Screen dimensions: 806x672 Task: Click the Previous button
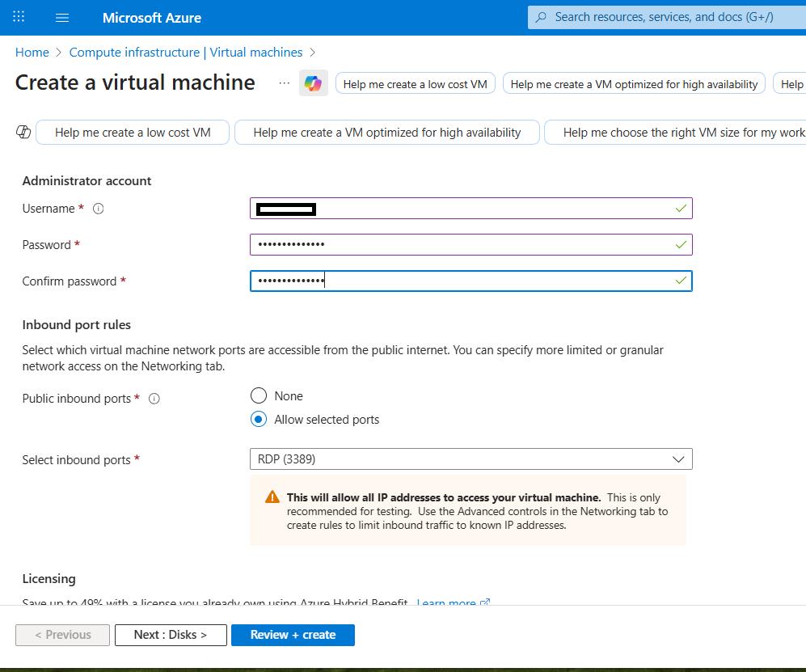[63, 635]
